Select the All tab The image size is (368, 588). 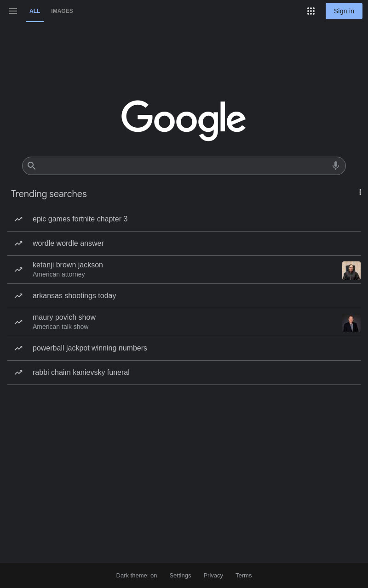coord(34,11)
